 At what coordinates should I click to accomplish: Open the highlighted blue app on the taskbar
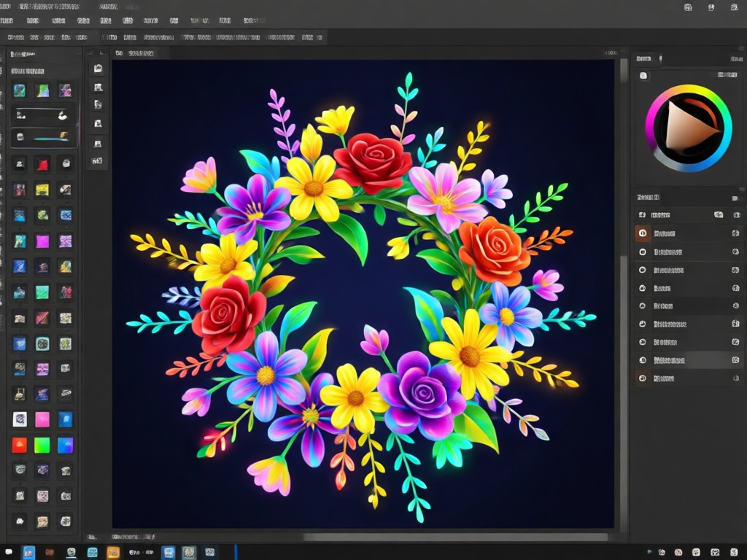[x=28, y=553]
